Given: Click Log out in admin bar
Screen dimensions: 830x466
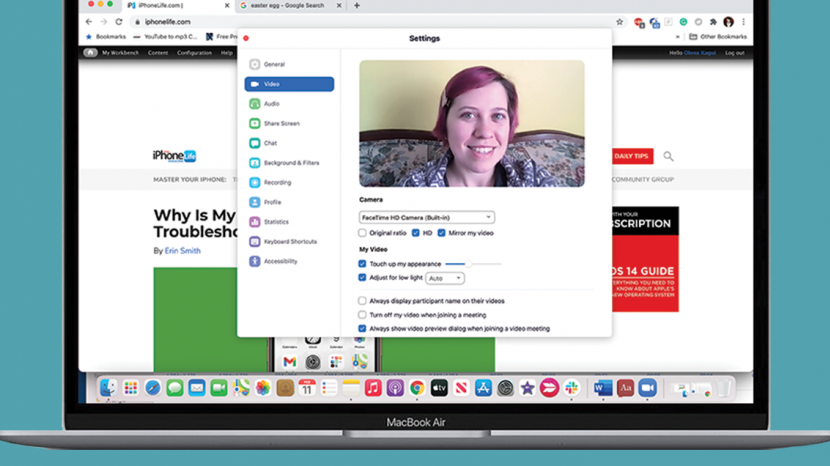Looking at the screenshot, I should pos(734,53).
